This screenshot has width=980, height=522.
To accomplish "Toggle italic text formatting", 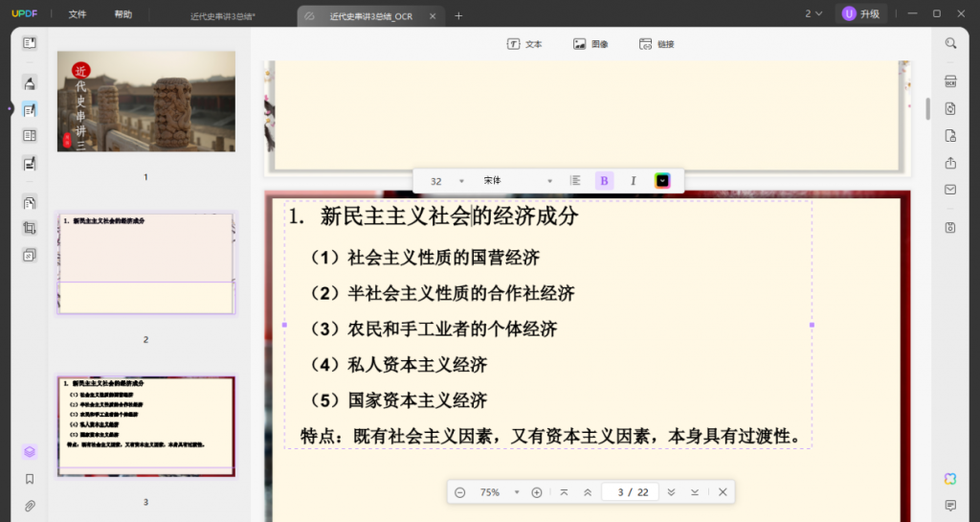I will click(633, 181).
